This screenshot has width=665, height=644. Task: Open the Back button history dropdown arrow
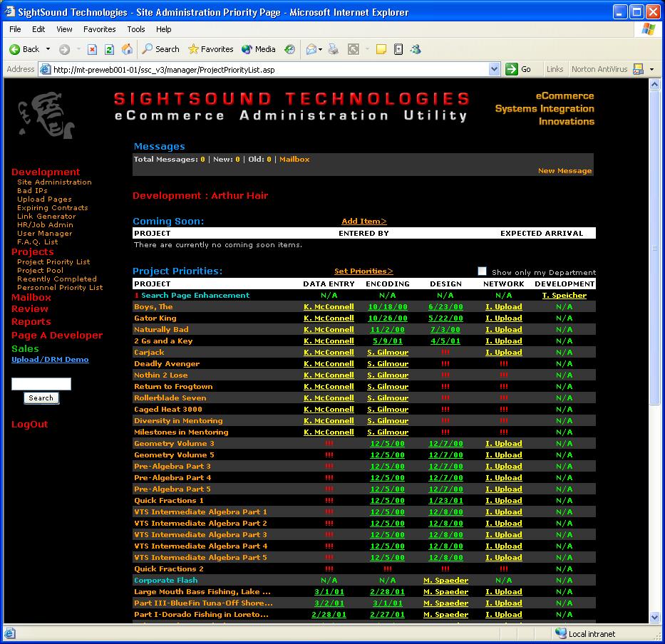click(48, 49)
